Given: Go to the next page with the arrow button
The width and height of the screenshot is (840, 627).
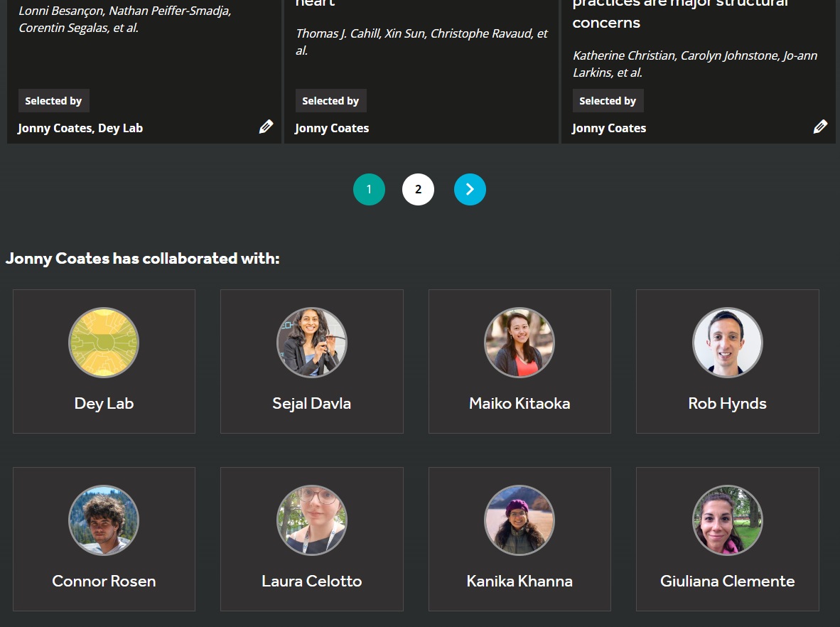Looking at the screenshot, I should 470,190.
